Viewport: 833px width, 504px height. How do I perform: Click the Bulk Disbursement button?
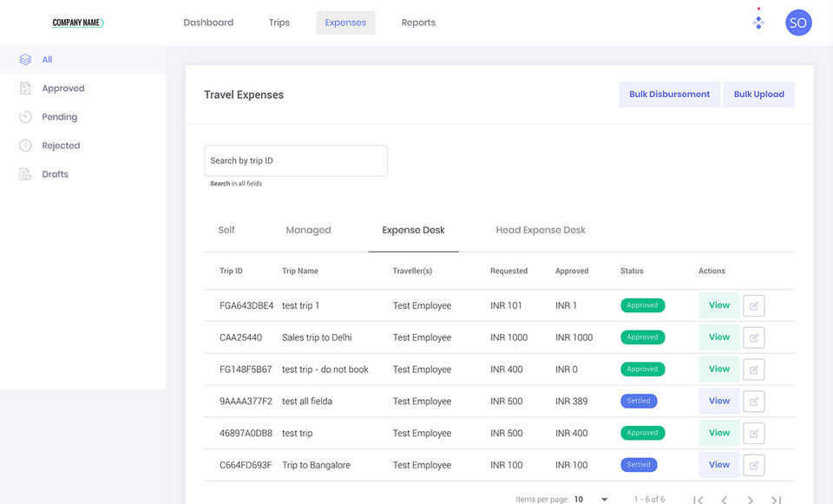(669, 95)
